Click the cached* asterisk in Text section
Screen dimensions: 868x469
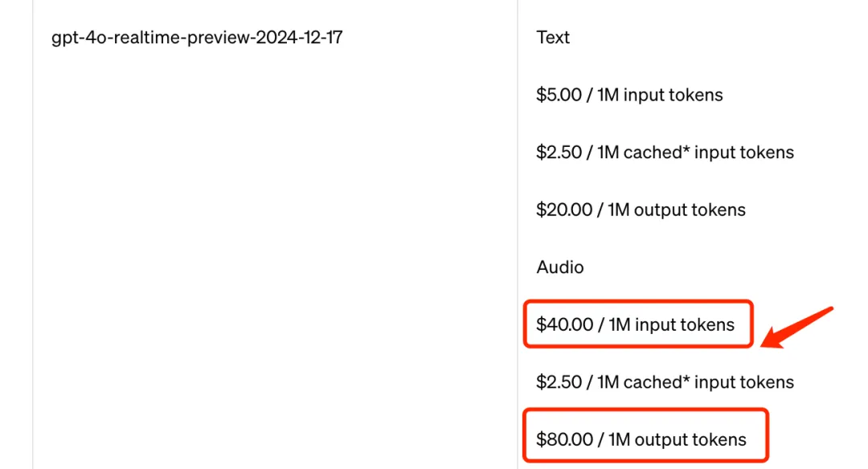click(686, 149)
